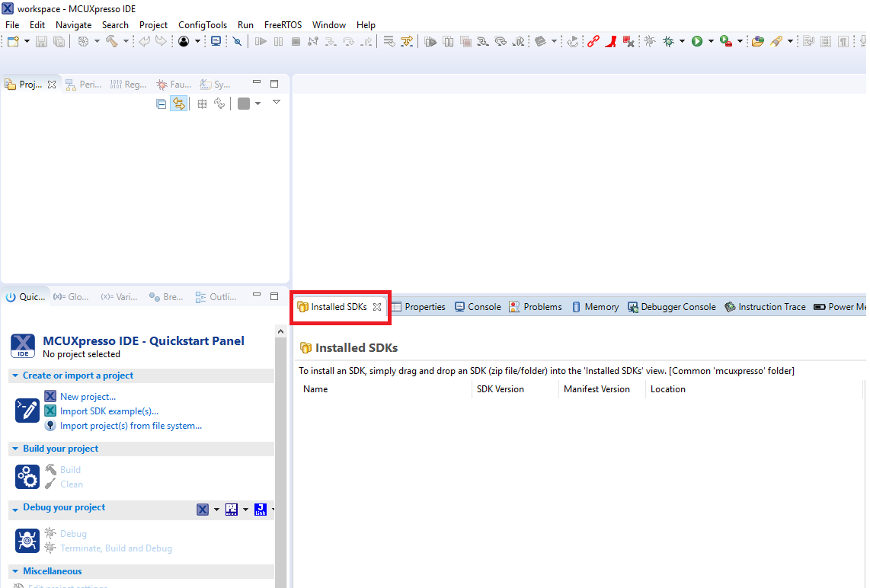Collapse the 'Debug your project' section
The image size is (870, 588).
coord(15,508)
